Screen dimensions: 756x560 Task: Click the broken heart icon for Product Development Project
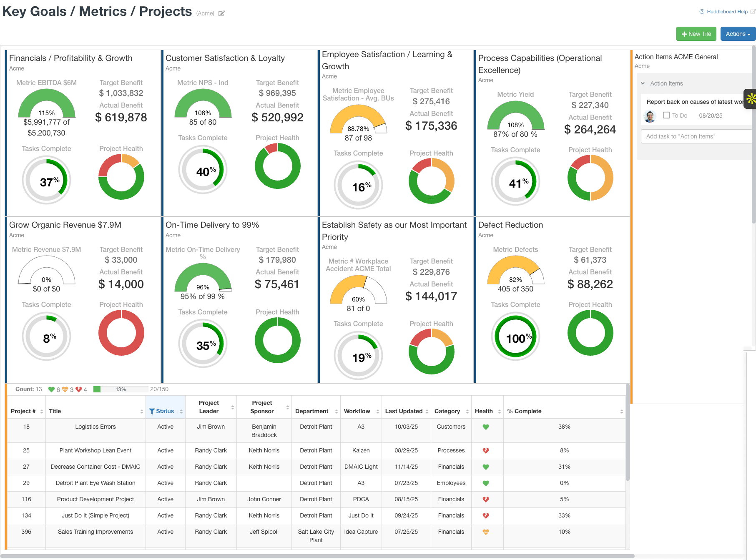pyautogui.click(x=486, y=499)
